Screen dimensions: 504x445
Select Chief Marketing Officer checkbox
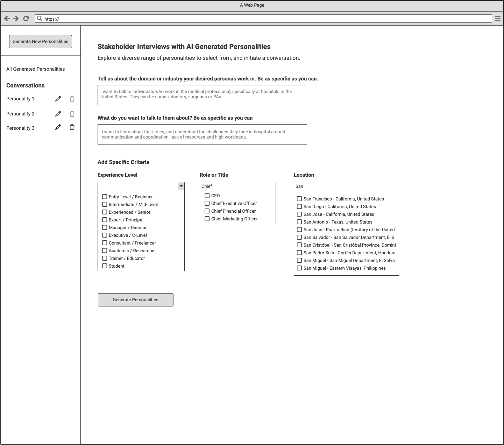[207, 219]
